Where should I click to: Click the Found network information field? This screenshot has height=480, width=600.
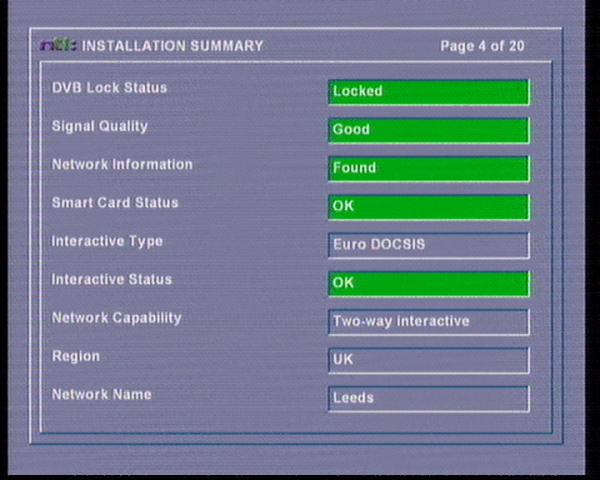(428, 168)
